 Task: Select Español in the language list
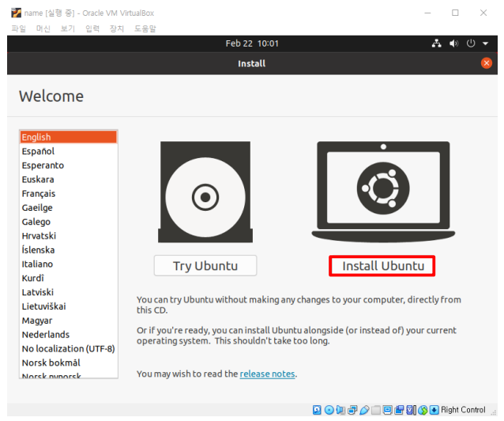point(69,151)
